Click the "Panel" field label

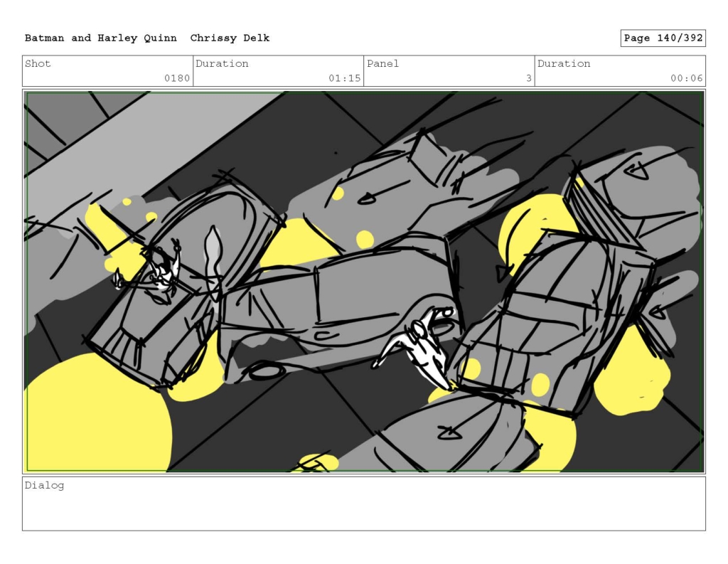[x=382, y=63]
